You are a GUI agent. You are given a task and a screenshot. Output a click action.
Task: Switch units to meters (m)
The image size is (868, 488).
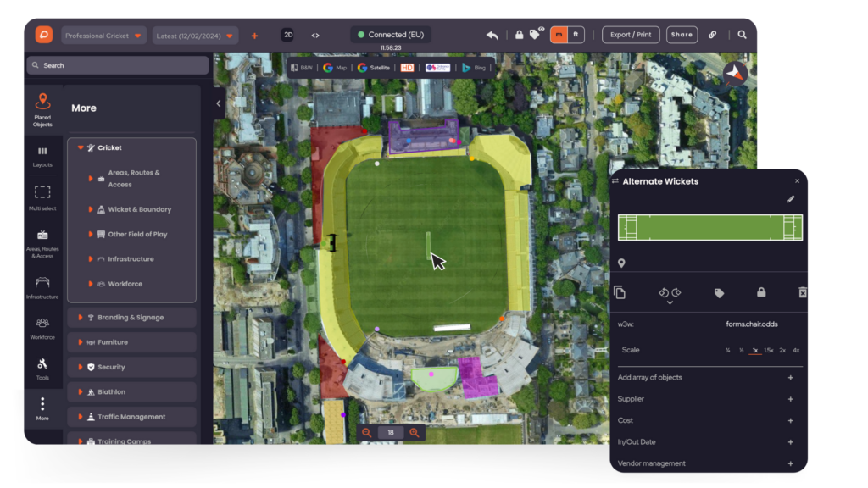(559, 34)
